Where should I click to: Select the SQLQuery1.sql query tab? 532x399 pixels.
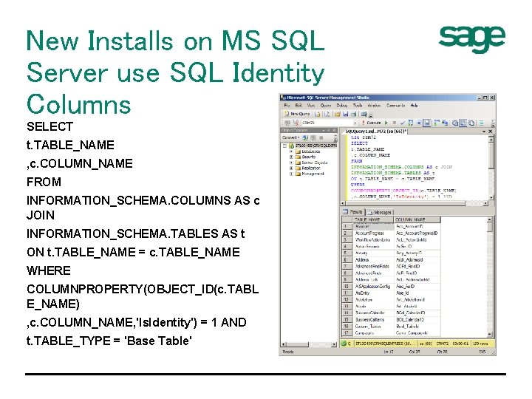click(x=376, y=131)
